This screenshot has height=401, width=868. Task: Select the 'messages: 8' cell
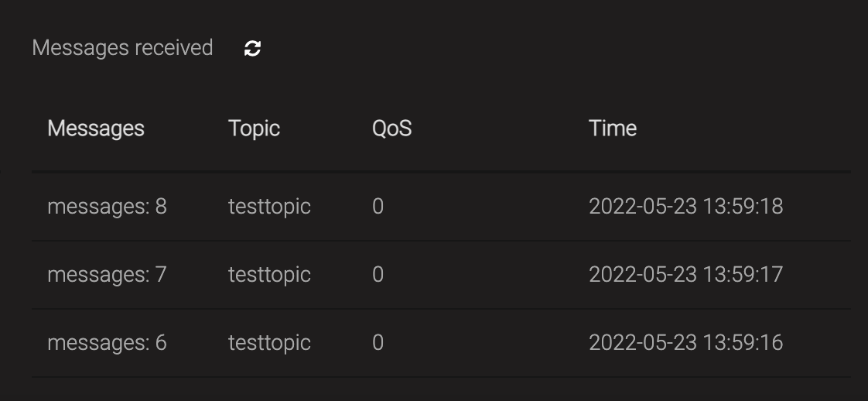point(107,207)
